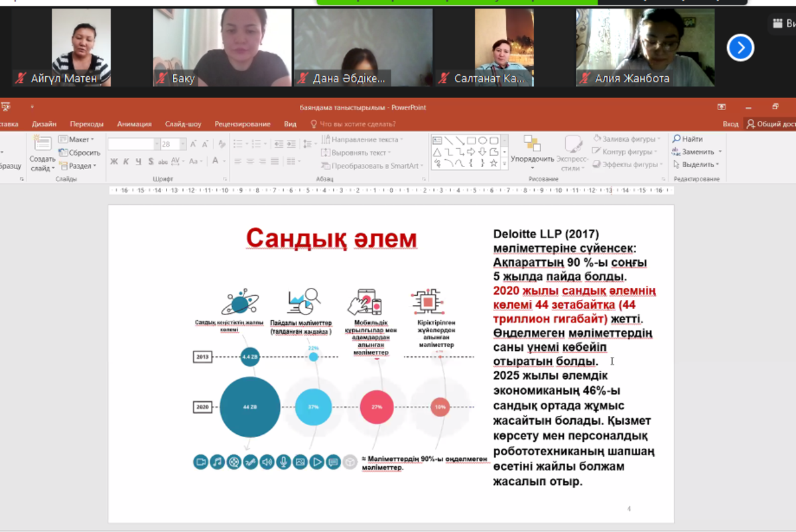Viewport: 796px width, 532px height.
Task: Click the right block arrow shape
Action: 470,151
